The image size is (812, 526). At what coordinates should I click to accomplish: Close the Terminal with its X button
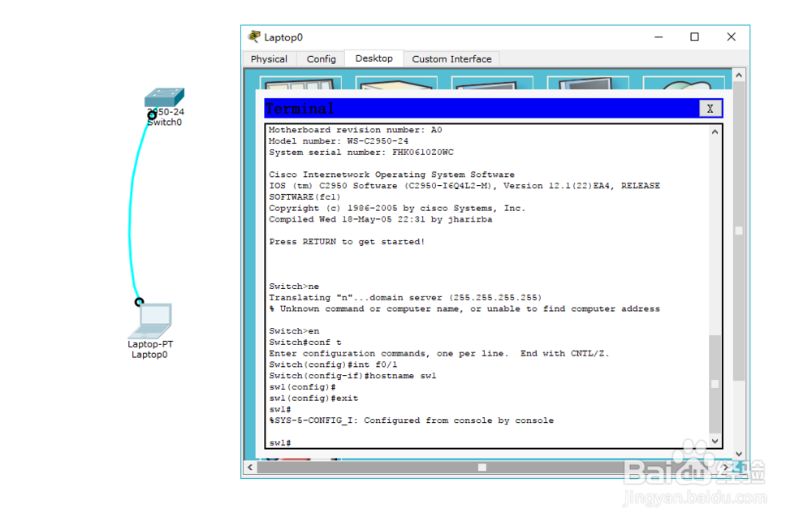tap(710, 109)
